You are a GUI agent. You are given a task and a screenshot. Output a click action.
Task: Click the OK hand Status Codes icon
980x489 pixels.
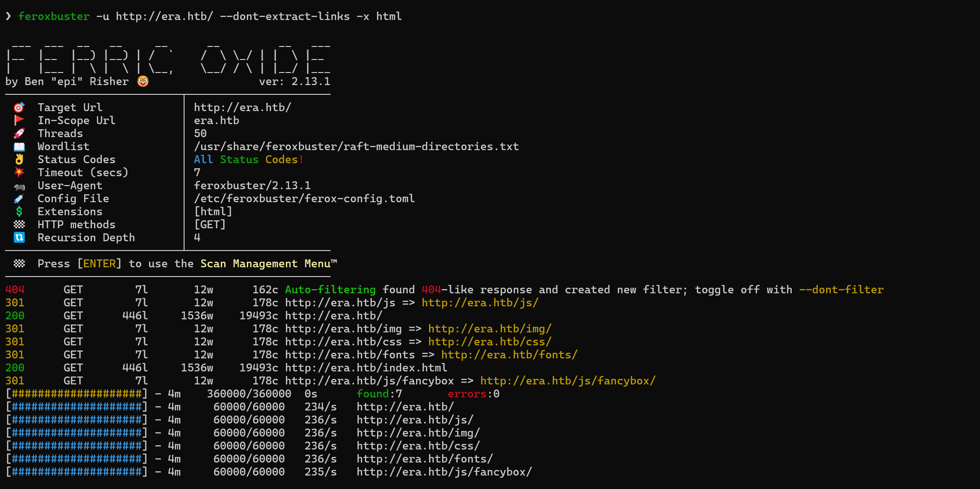pos(19,159)
